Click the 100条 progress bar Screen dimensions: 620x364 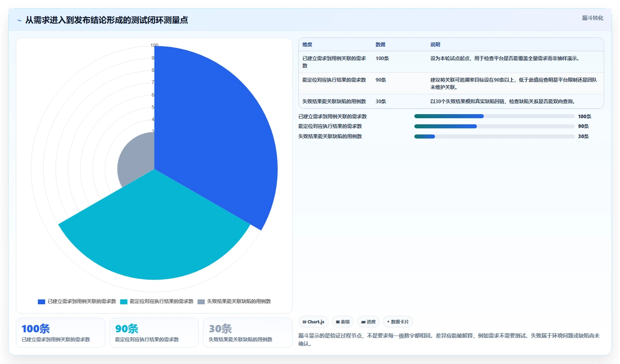pyautogui.click(x=494, y=116)
